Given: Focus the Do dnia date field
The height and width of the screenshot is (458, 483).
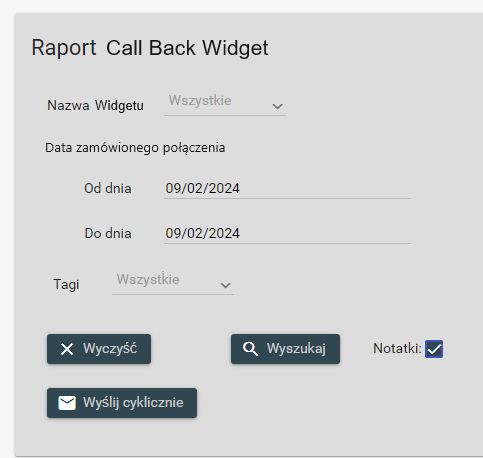Looking at the screenshot, I should [287, 234].
